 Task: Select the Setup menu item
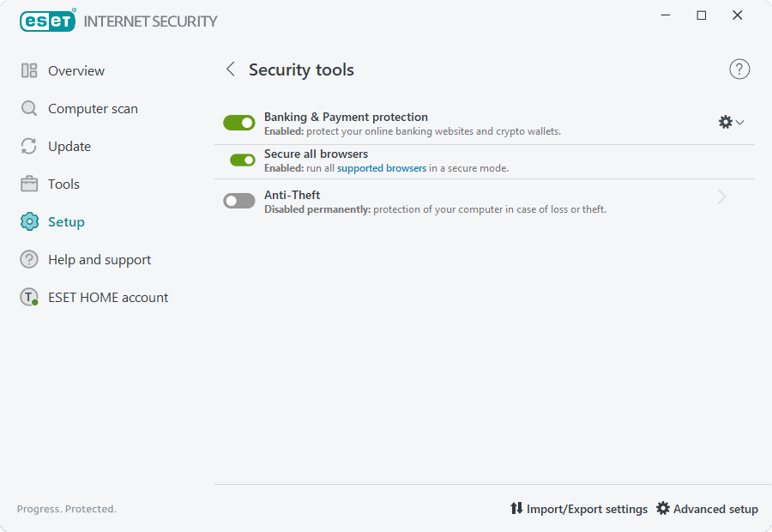point(66,222)
